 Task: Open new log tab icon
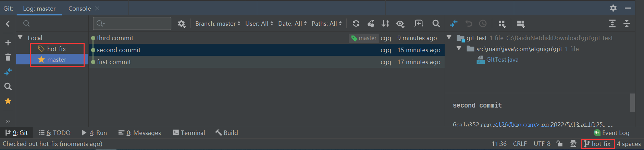coord(419,24)
